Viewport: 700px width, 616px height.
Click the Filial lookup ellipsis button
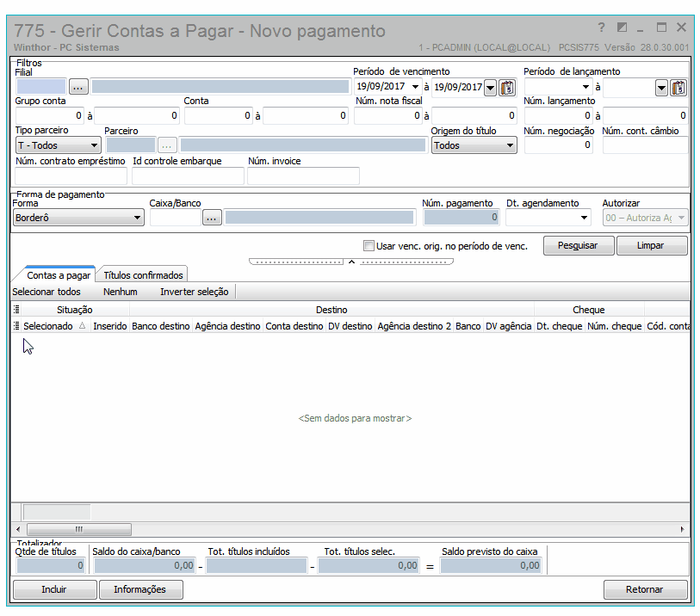point(78,87)
